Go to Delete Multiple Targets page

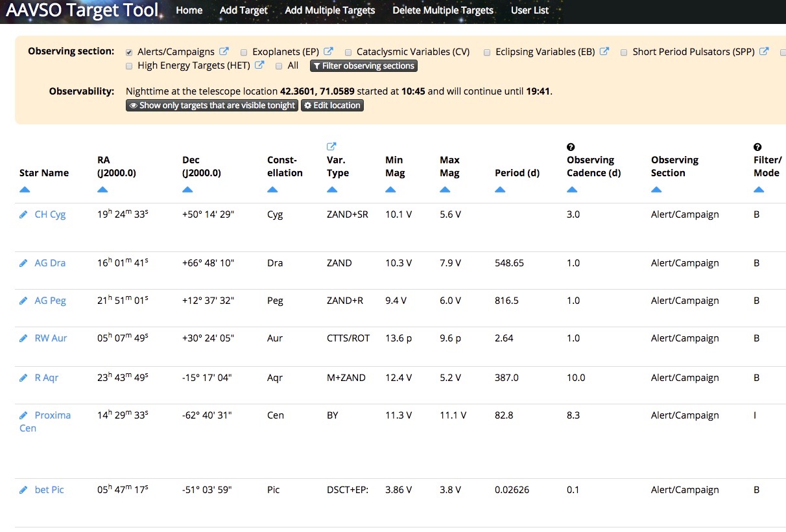pyautogui.click(x=442, y=10)
